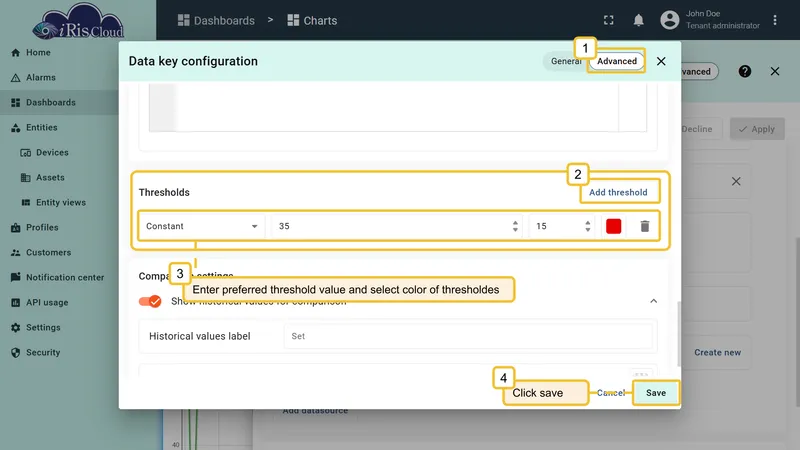This screenshot has height=450, width=800.
Task: Open the Constant threshold type dropdown
Action: click(202, 226)
